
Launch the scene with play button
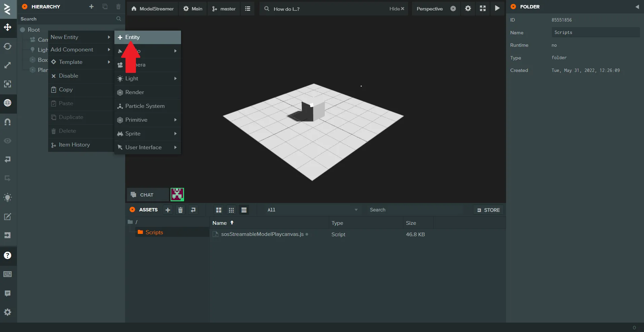[x=497, y=8]
